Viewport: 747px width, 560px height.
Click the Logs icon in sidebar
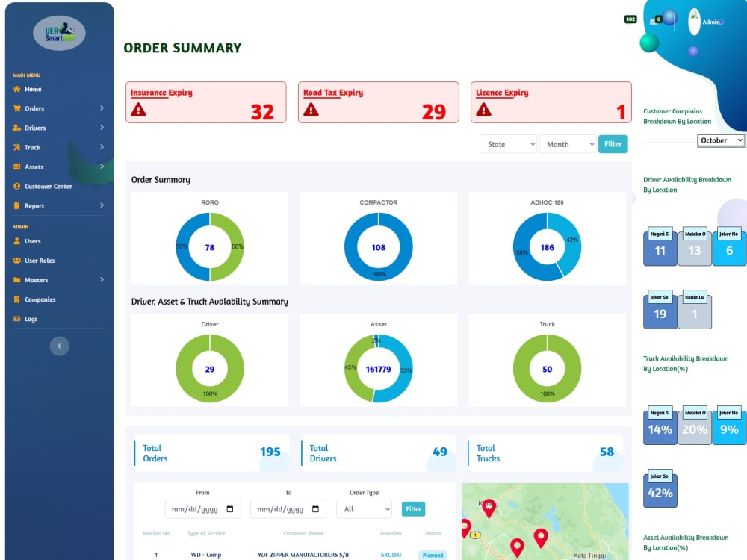coord(16,319)
